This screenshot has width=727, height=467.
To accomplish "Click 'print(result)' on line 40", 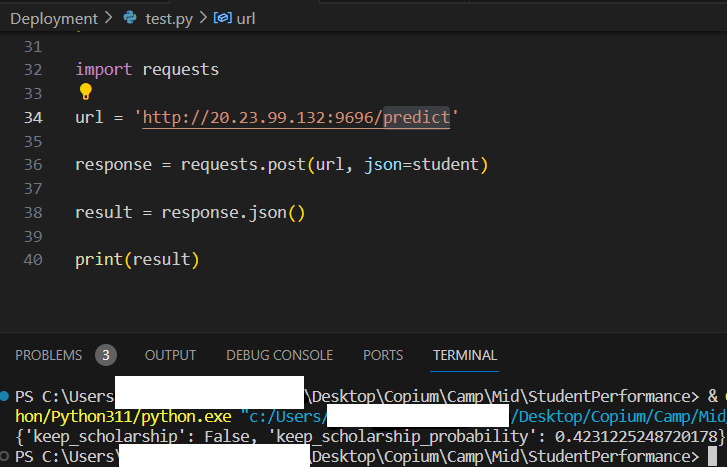I will (x=137, y=260).
